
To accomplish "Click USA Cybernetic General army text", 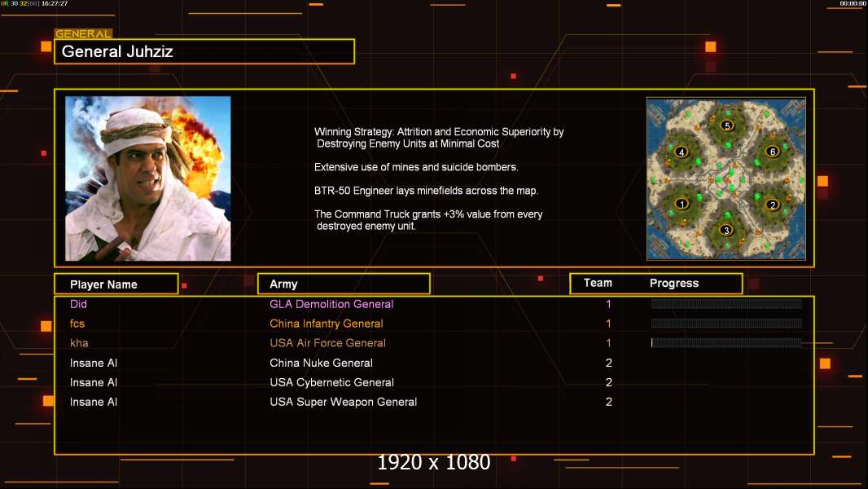I will 331,382.
